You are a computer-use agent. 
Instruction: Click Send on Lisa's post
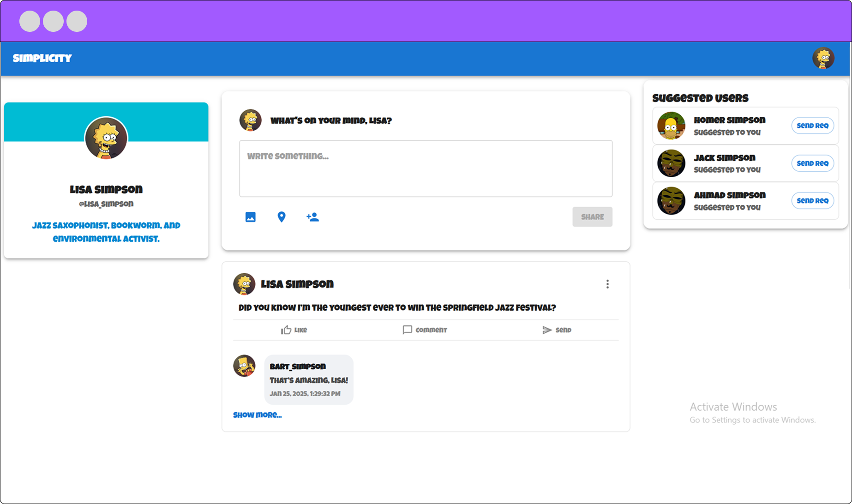pyautogui.click(x=557, y=330)
